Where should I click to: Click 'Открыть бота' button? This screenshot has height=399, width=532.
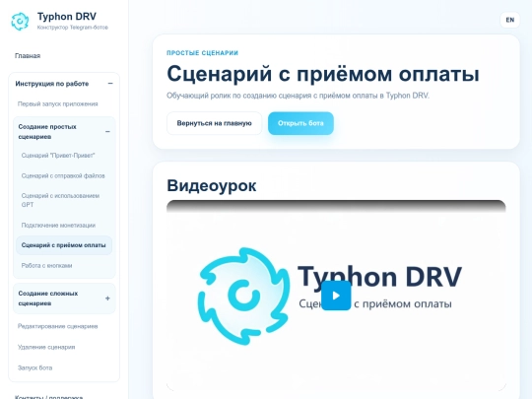point(300,123)
